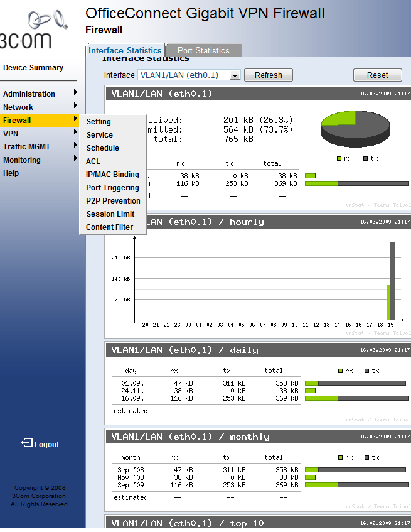
Task: Open the Interface dropdown arrow
Action: pos(235,75)
